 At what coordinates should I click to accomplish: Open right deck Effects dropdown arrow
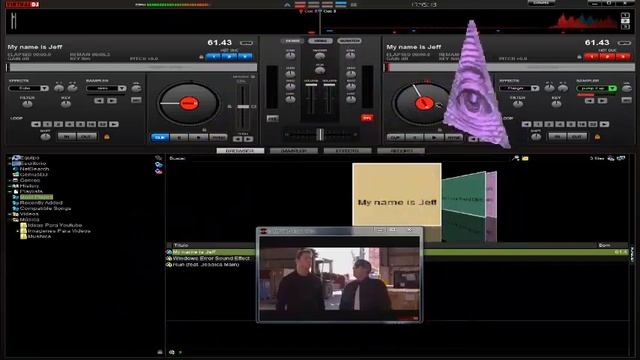(535, 88)
